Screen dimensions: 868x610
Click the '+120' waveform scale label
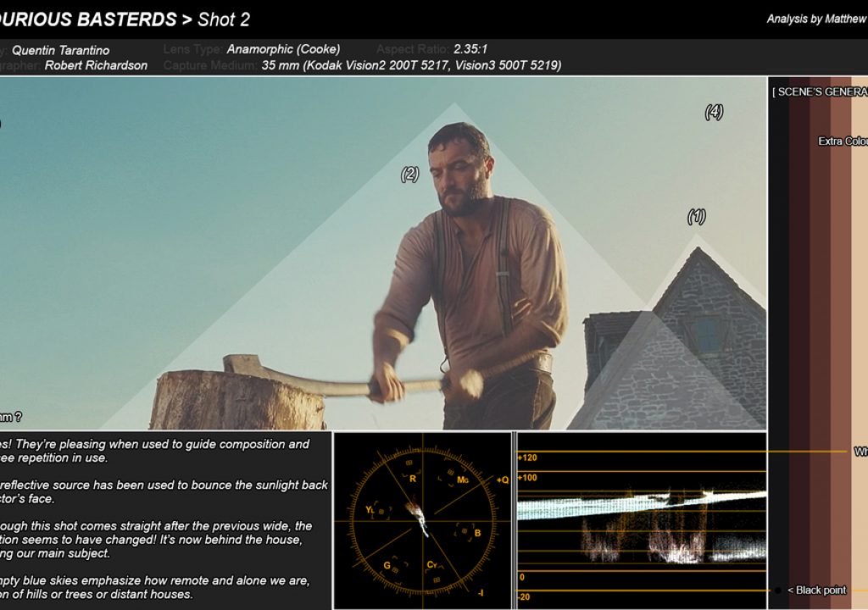(527, 457)
